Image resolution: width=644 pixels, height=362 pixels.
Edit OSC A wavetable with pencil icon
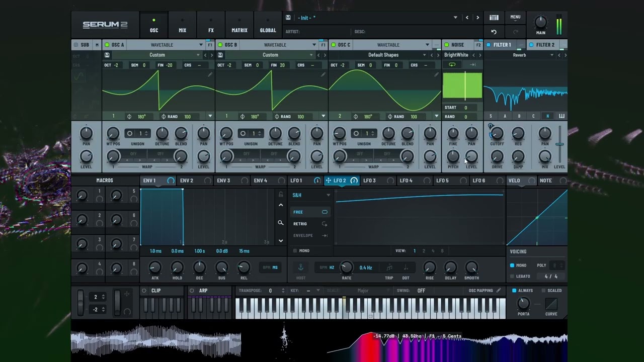pos(210,74)
